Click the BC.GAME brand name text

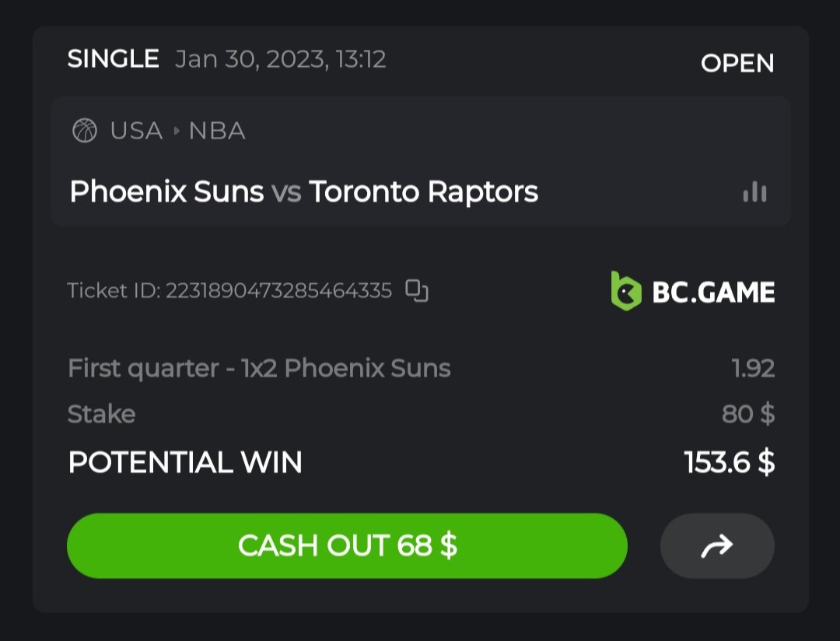click(x=713, y=292)
